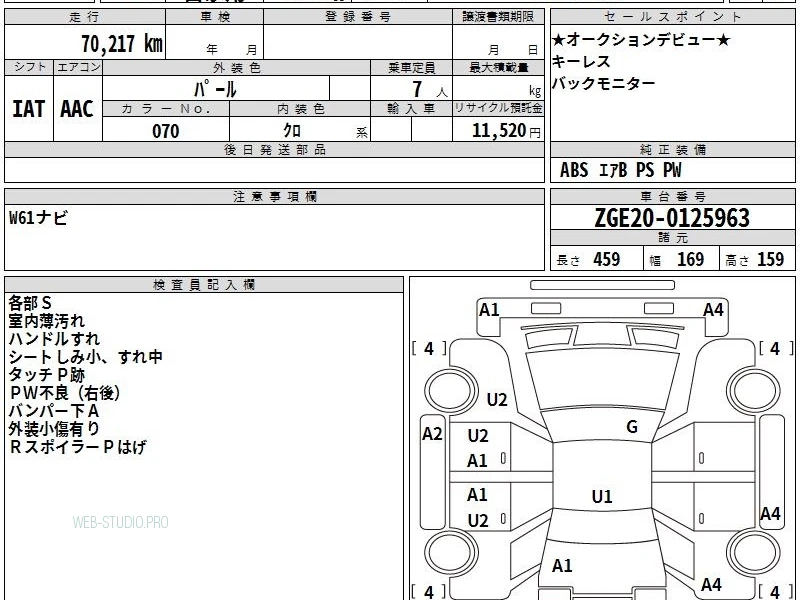The width and height of the screenshot is (800, 600).
Task: Click the PW不良(右後) note line
Action: (65, 393)
